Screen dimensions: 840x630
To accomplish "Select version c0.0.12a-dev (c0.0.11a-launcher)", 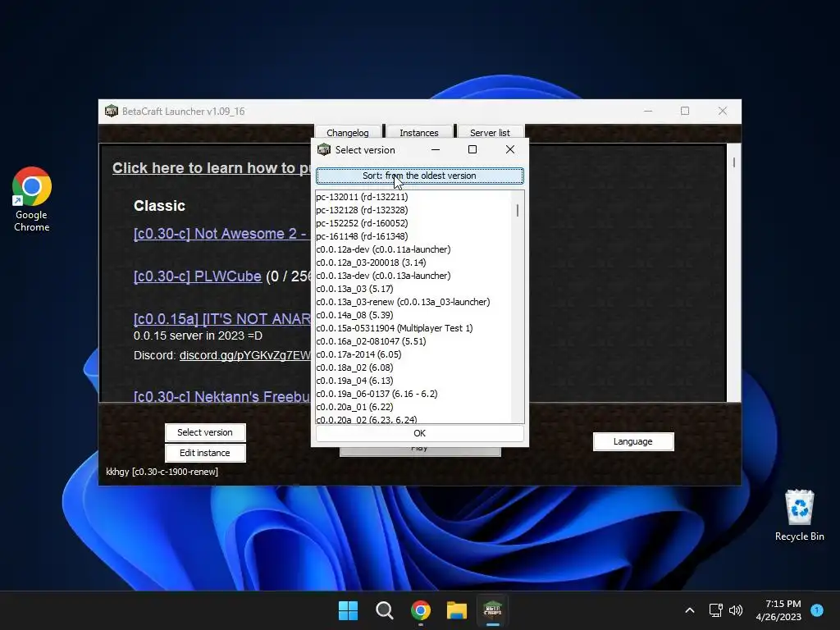I will (413, 249).
